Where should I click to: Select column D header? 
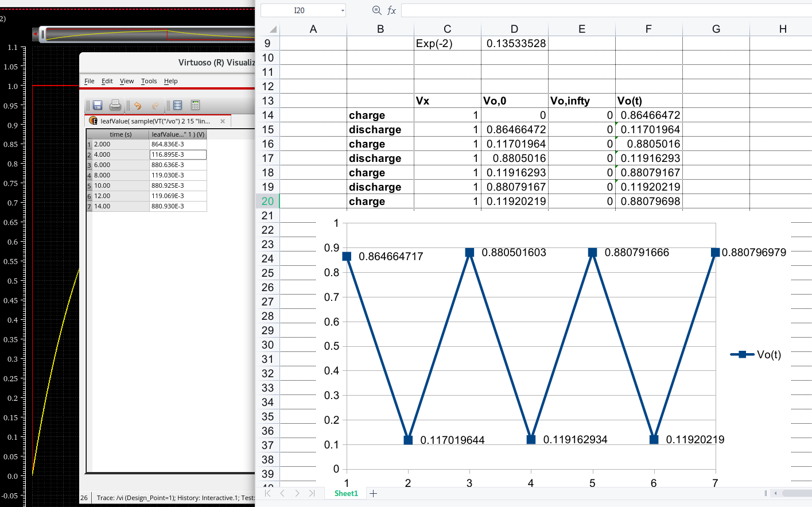click(x=515, y=29)
